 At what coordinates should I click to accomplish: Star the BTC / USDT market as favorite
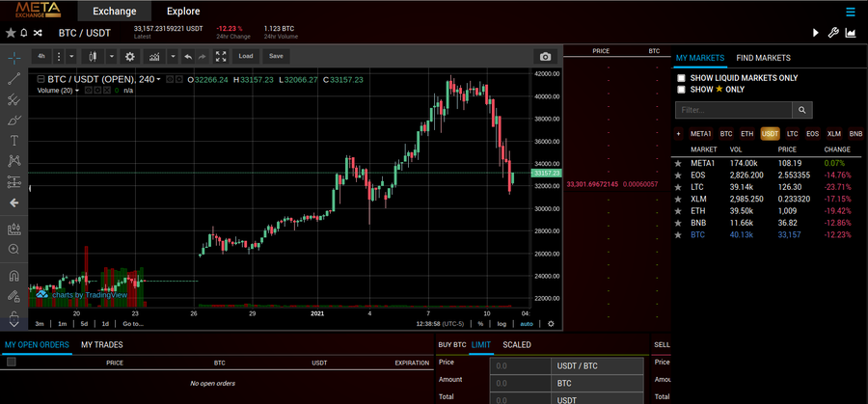(x=11, y=33)
